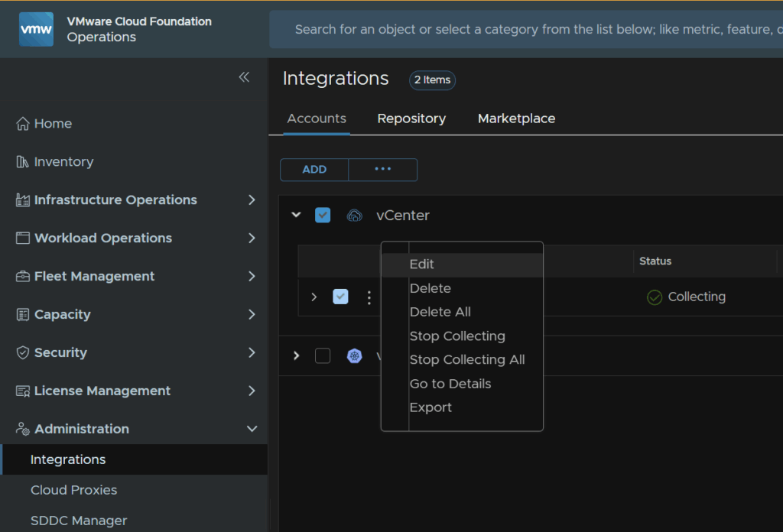Open the horizontal ellipsis more-actions button
The image size is (783, 532).
[x=383, y=170]
